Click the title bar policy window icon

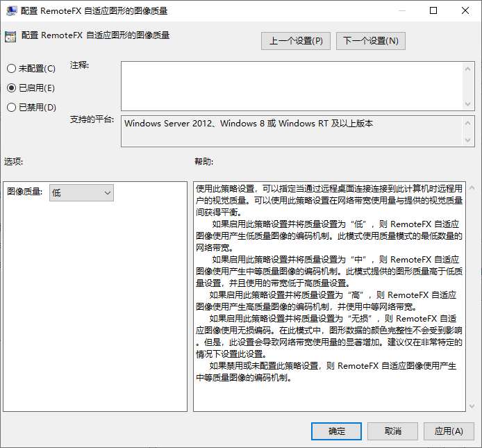tap(12, 11)
